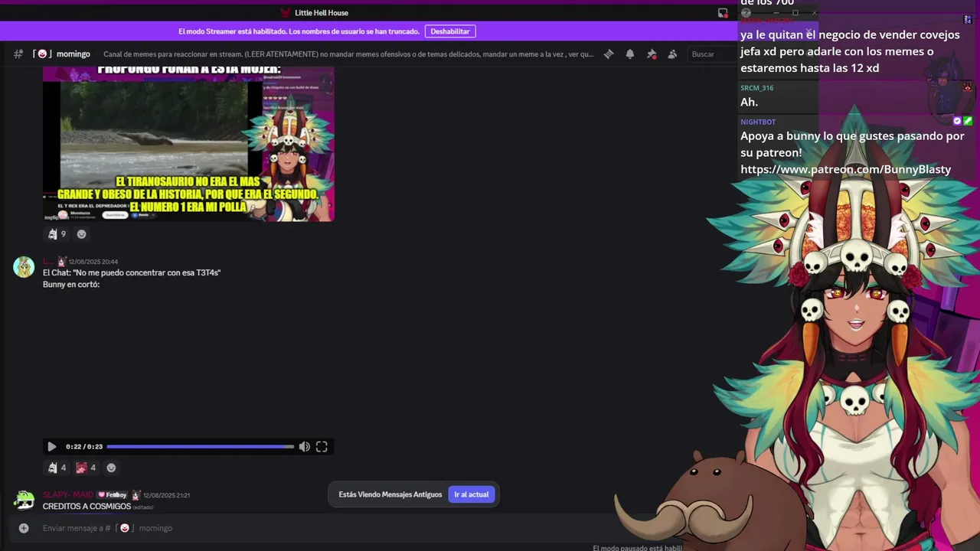Open notification settings bell icon

630,54
